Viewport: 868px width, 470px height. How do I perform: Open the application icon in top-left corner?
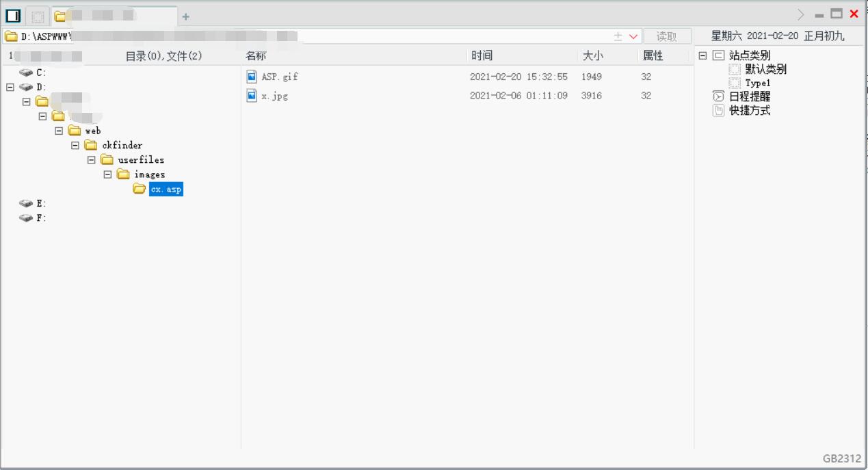[12, 14]
